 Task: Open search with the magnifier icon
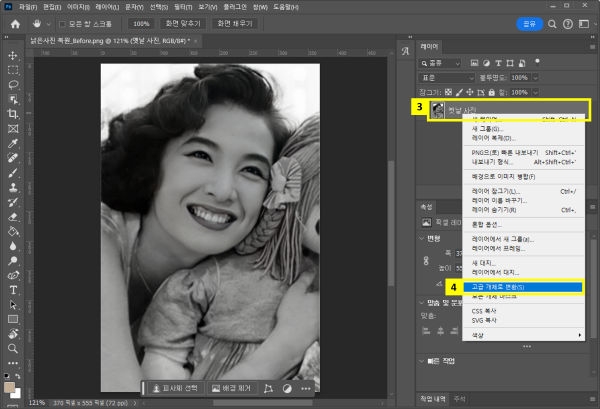click(554, 23)
